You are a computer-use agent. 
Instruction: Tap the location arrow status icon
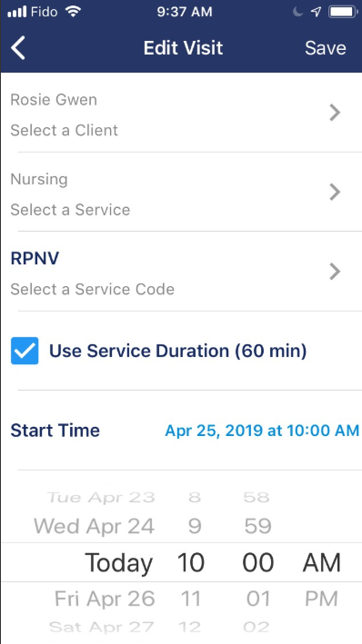316,12
